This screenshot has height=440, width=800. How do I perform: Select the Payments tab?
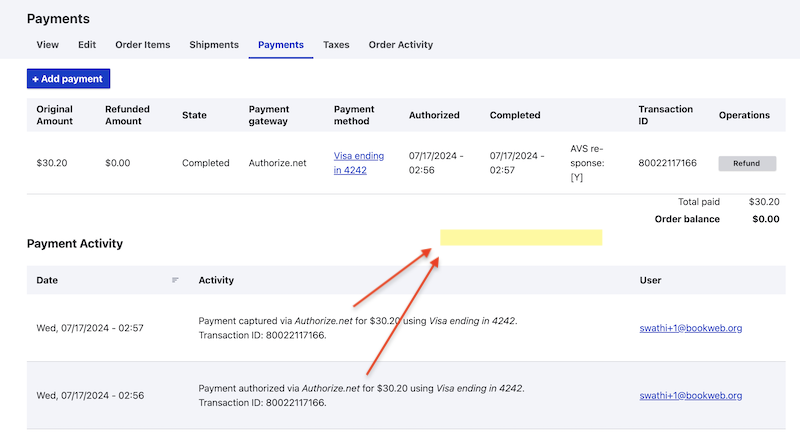(x=281, y=44)
